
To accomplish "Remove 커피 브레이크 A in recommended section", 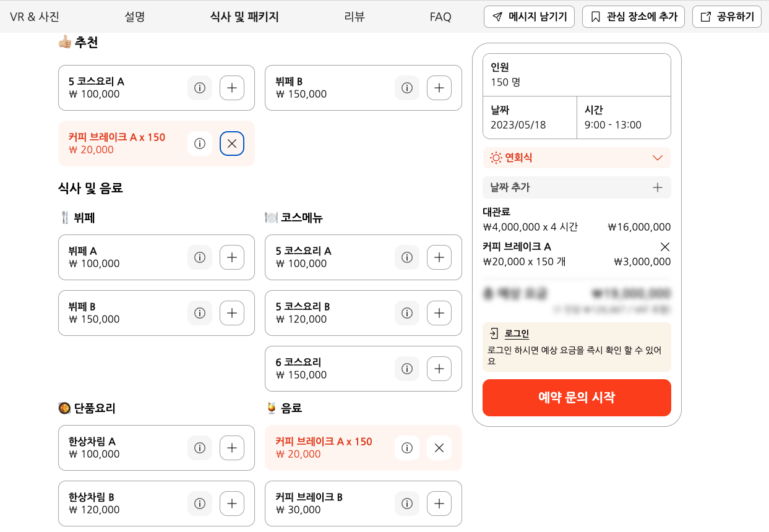I will tap(232, 144).
